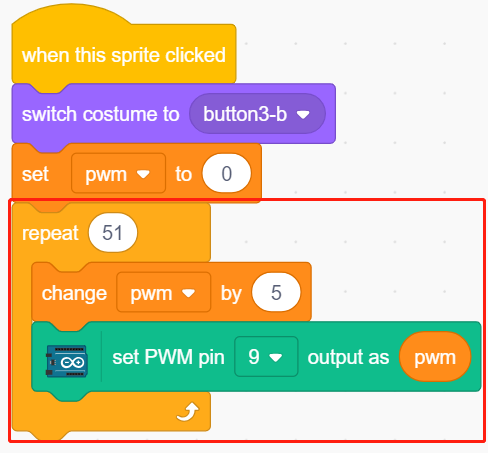
Task: Select the repeat block label
Action: (x=50, y=233)
